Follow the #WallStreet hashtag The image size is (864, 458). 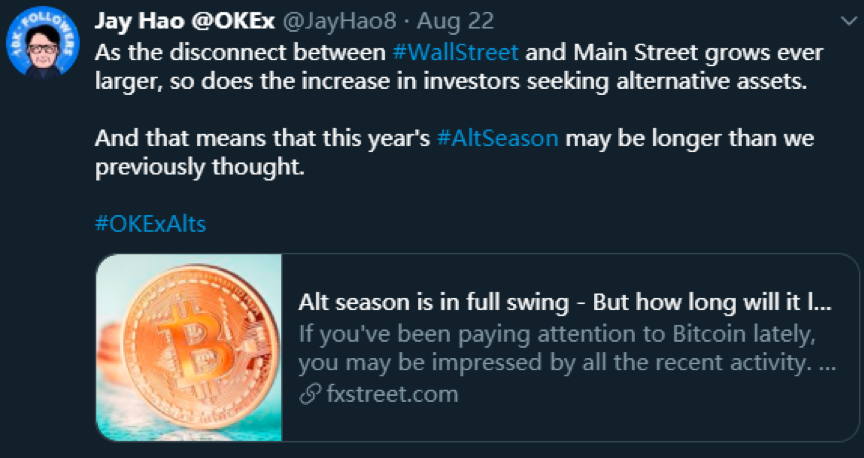455,52
